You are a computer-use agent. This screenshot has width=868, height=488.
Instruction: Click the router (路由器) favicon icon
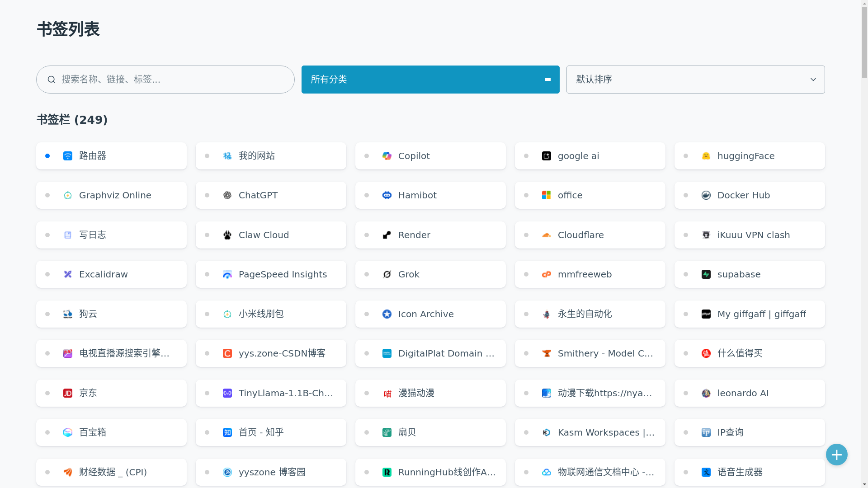tap(68, 156)
